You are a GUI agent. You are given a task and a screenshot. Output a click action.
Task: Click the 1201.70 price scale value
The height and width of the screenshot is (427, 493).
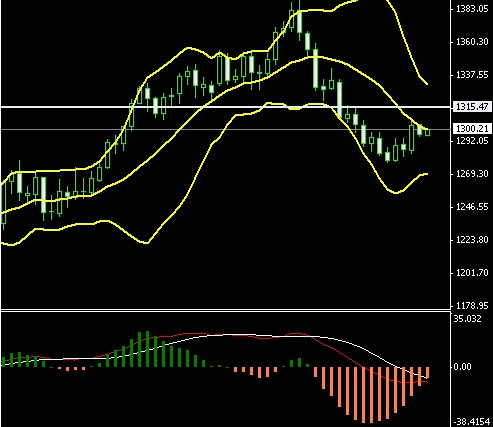(472, 273)
